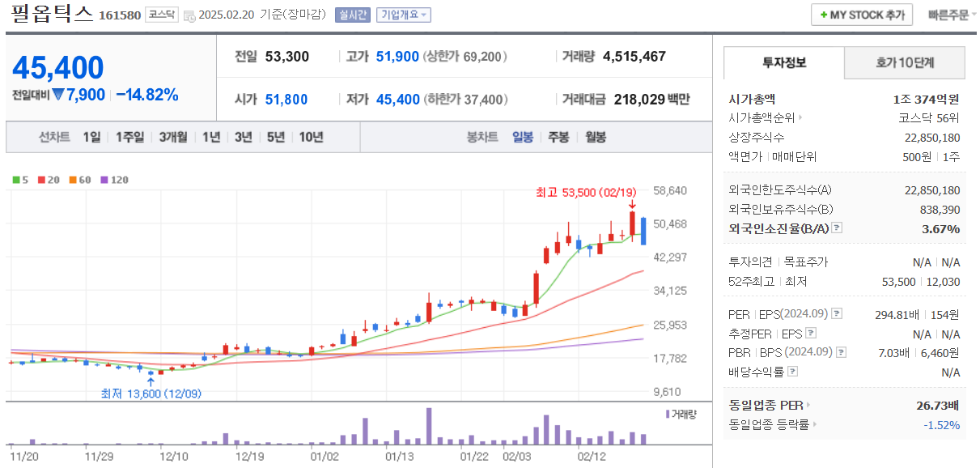The width and height of the screenshot is (980, 468).
Task: Click the help icon next to 추정PER | EPS
Action: click(809, 333)
